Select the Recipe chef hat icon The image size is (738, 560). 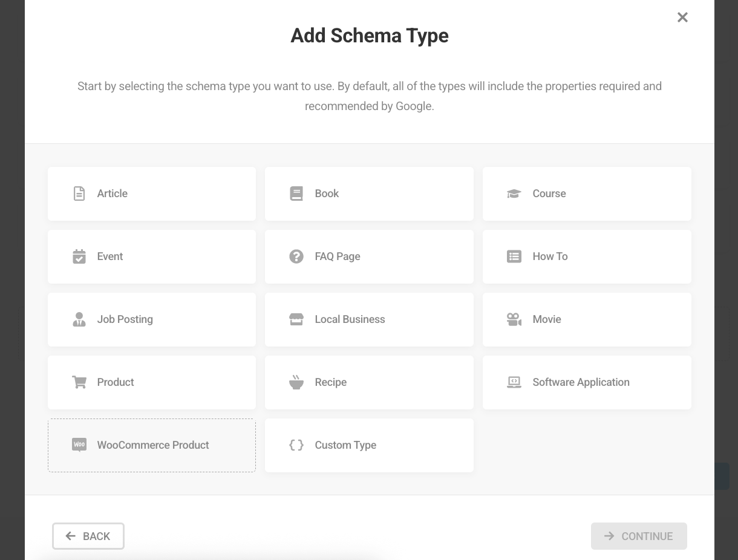pos(296,382)
